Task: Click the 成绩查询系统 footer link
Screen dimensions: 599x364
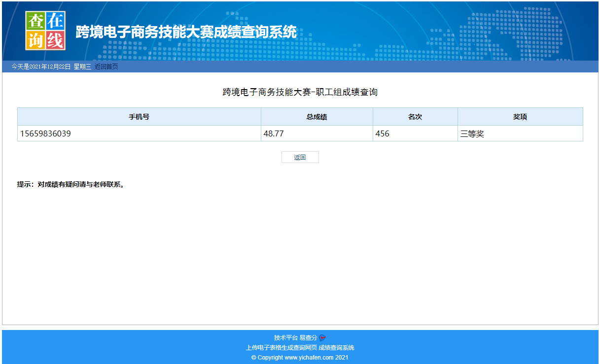Action: click(x=336, y=348)
